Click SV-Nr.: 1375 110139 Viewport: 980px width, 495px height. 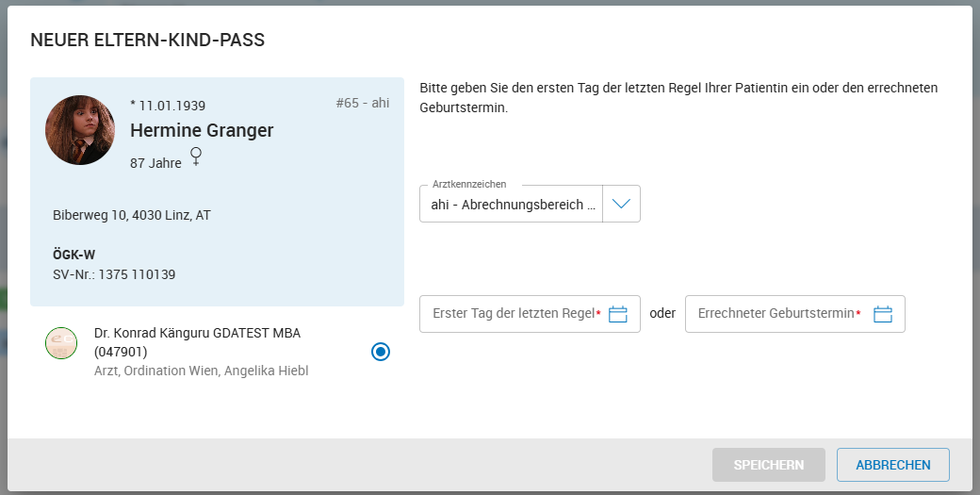(114, 274)
